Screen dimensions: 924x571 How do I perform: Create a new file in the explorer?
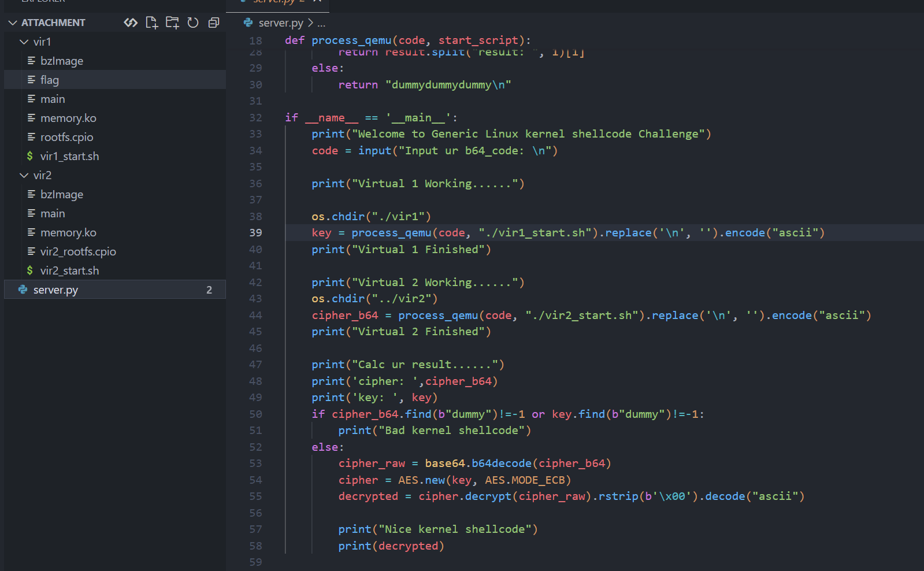pyautogui.click(x=151, y=23)
